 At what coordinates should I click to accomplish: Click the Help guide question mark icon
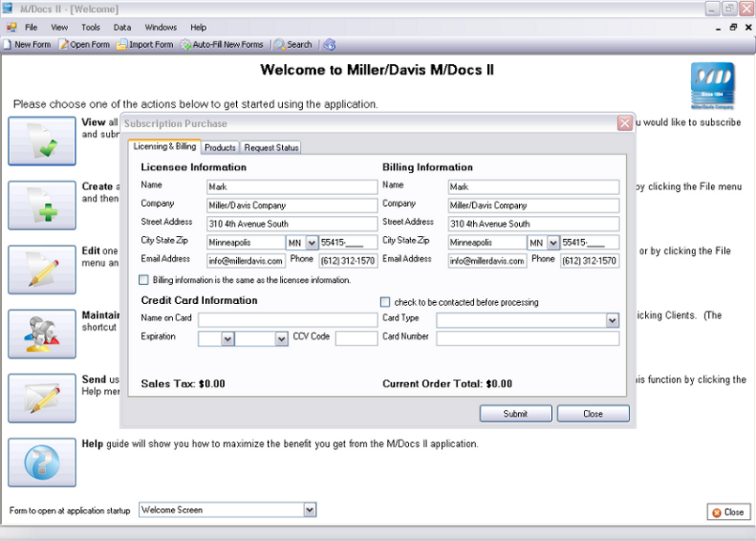[x=42, y=462]
